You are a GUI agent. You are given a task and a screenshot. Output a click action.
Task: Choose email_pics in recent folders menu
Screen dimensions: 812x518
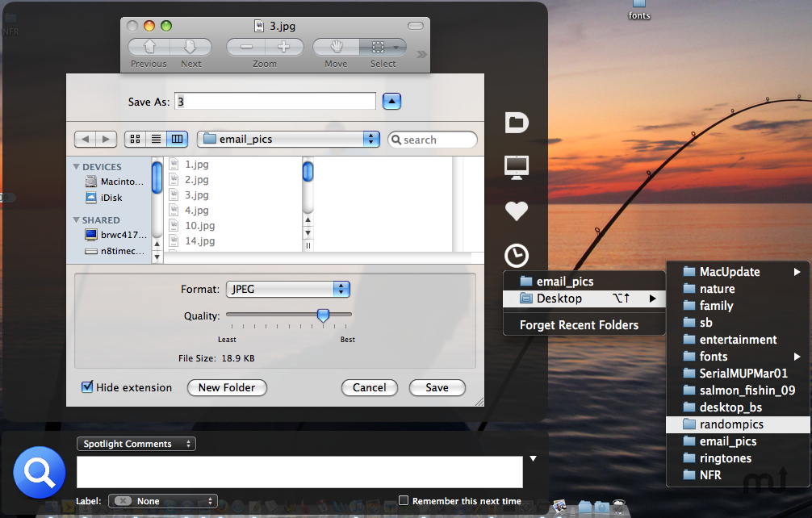click(x=584, y=282)
